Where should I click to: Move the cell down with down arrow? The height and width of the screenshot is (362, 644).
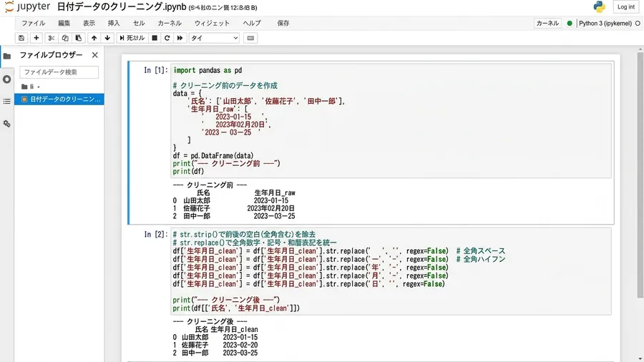[x=107, y=38]
